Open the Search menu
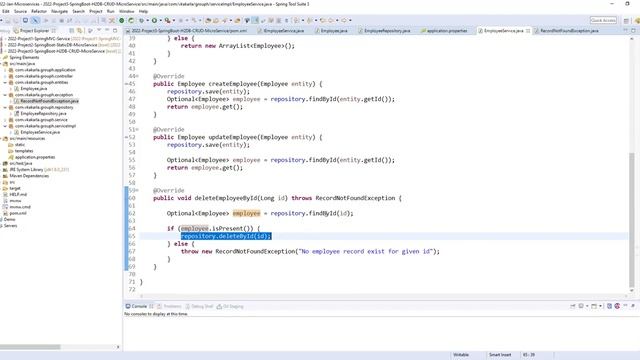The width and height of the screenshot is (640, 360). click(x=78, y=11)
